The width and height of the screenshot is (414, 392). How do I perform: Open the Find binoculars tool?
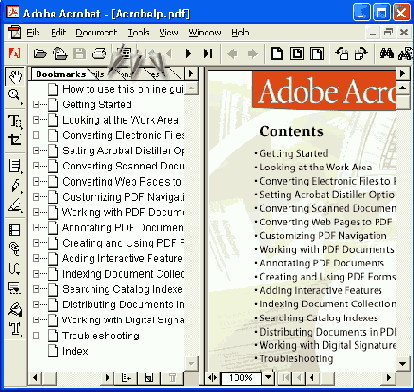tap(386, 53)
